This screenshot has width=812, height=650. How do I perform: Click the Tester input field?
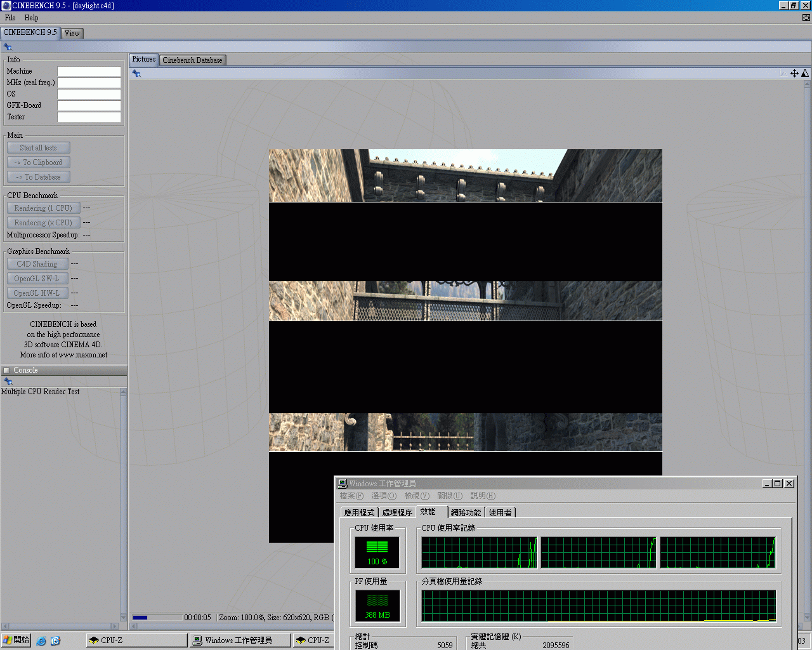coord(89,117)
